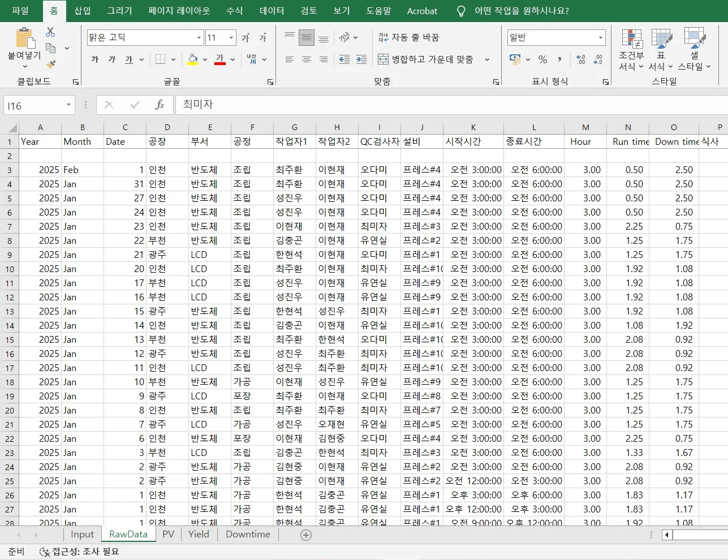The image size is (728, 560).
Task: Click the accounting number format icon
Action: click(515, 59)
